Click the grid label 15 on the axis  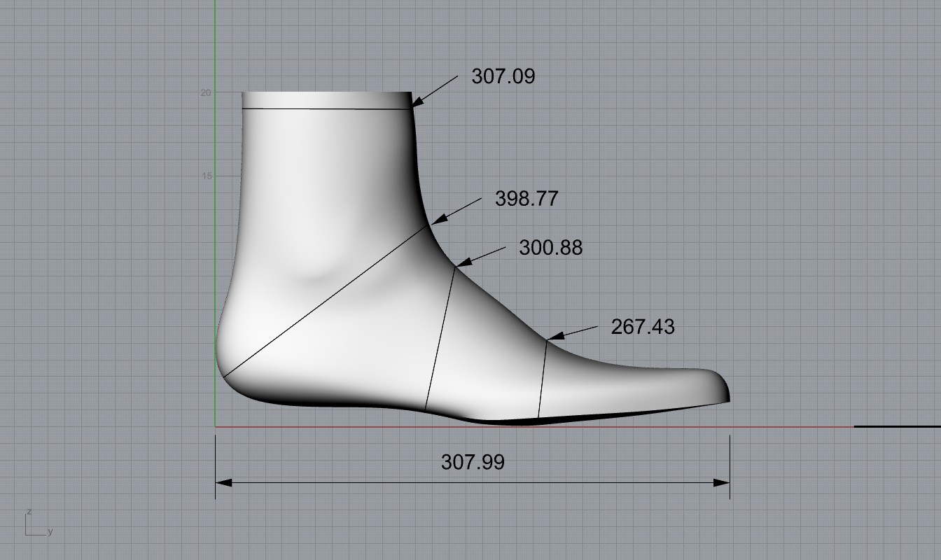pos(206,176)
